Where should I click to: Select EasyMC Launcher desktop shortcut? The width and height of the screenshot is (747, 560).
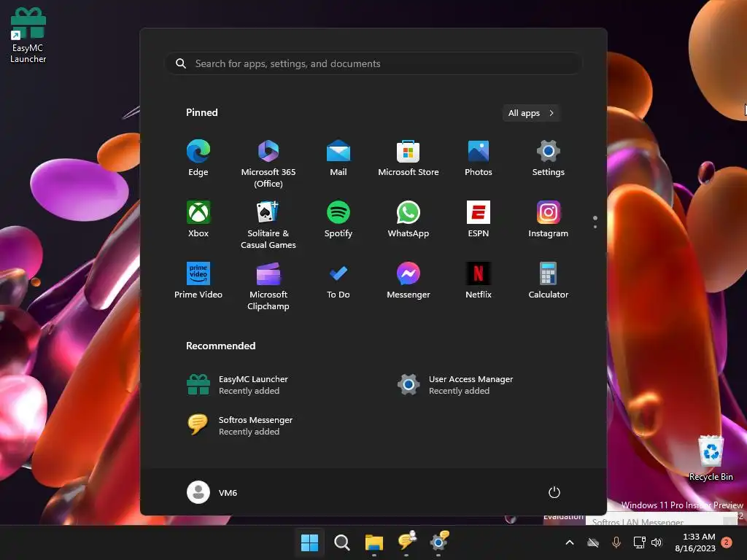pos(28,36)
